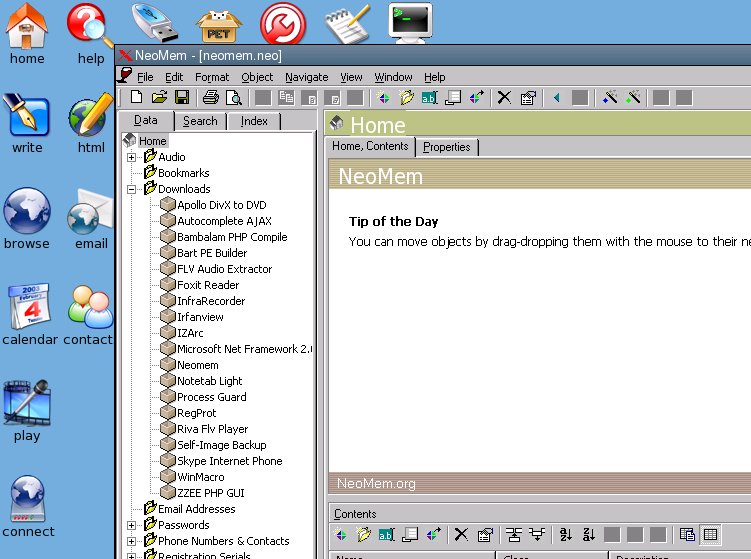Open the View menu
751x559 pixels.
351,77
